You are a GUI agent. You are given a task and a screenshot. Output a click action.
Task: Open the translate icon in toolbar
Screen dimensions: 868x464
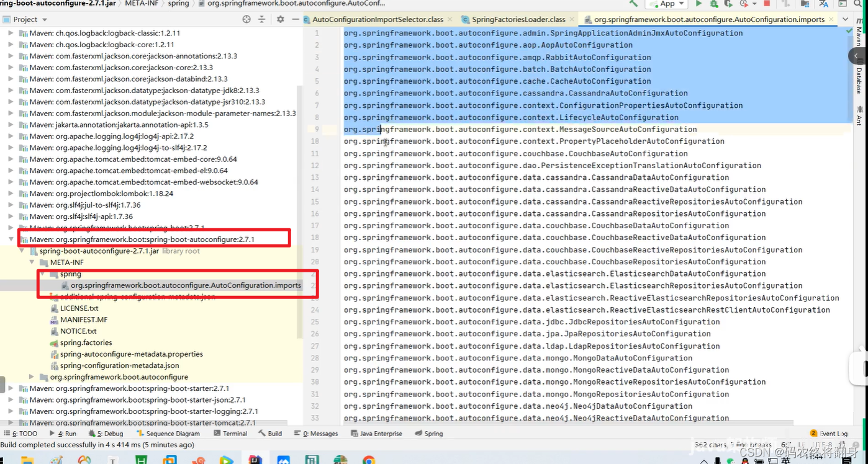[823, 4]
